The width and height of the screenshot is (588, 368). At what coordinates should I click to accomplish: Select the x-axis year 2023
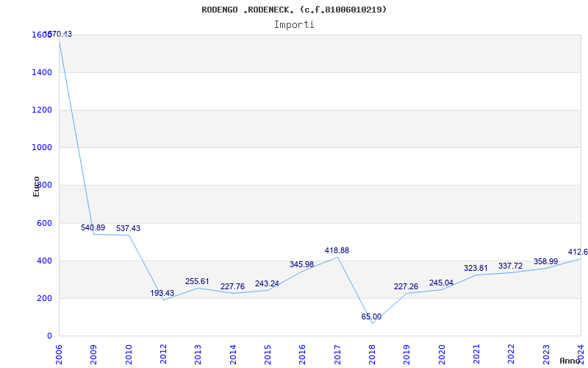coord(546,355)
